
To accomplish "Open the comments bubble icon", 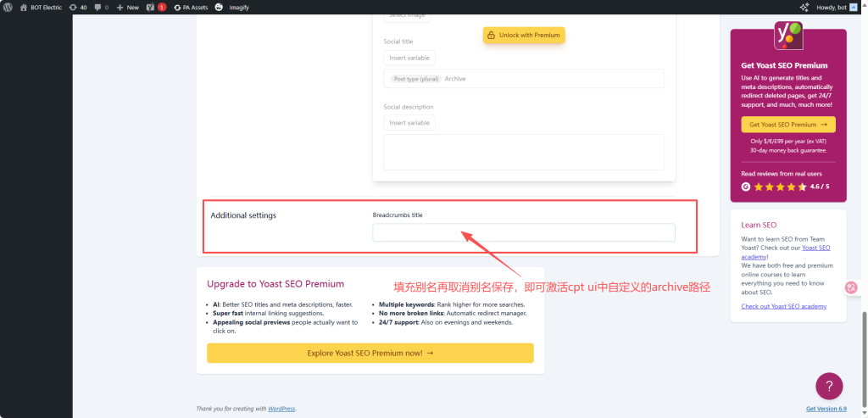I will coord(98,7).
